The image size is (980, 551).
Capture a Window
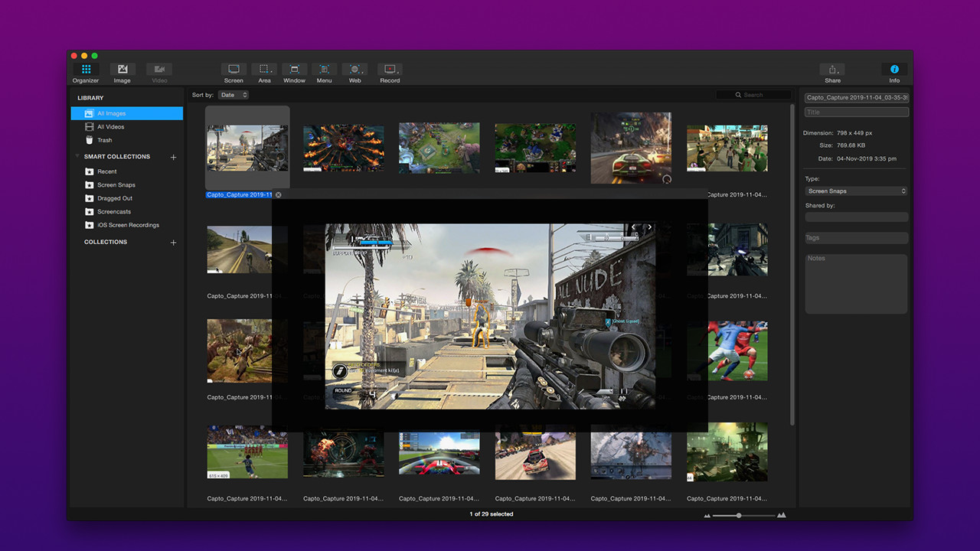tap(294, 70)
